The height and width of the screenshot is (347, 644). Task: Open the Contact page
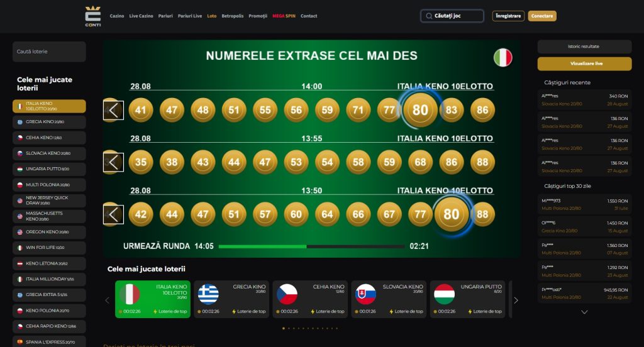tap(309, 16)
